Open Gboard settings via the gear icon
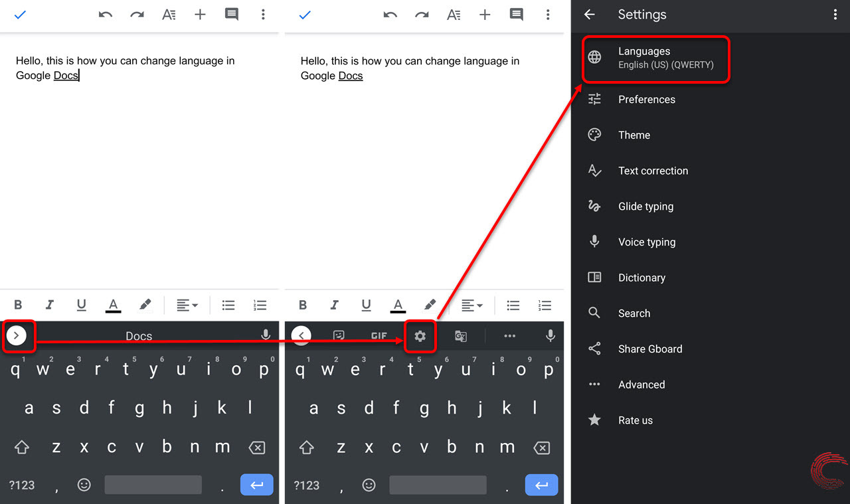850x504 pixels. click(420, 335)
